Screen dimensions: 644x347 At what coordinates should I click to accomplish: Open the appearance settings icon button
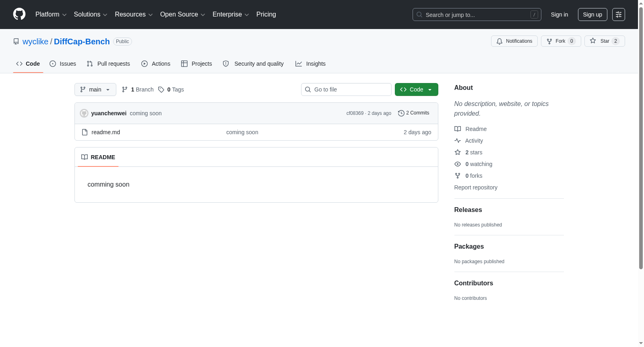pyautogui.click(x=619, y=15)
